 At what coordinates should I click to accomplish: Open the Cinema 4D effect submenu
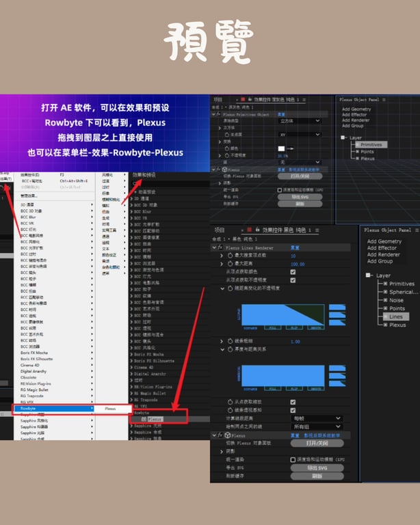(54, 365)
